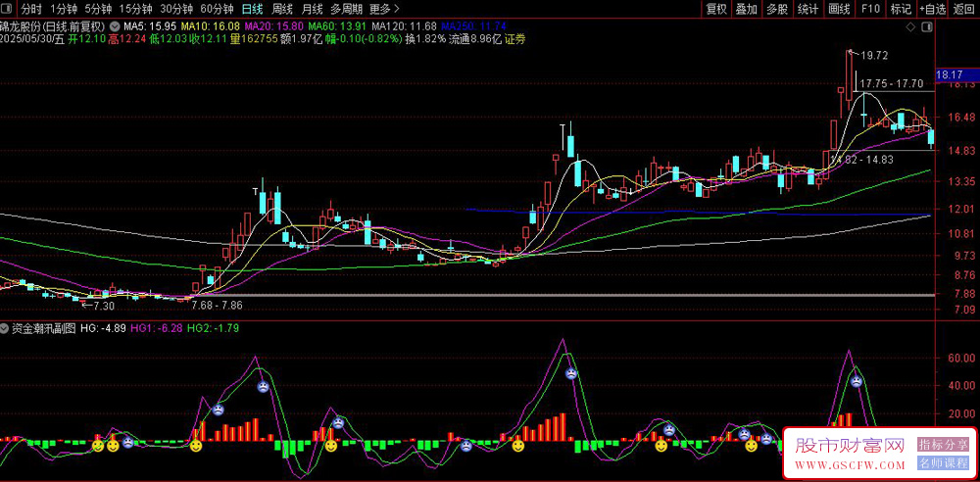Activate the 画线 drawing tool
The width and height of the screenshot is (980, 482).
pos(840,9)
